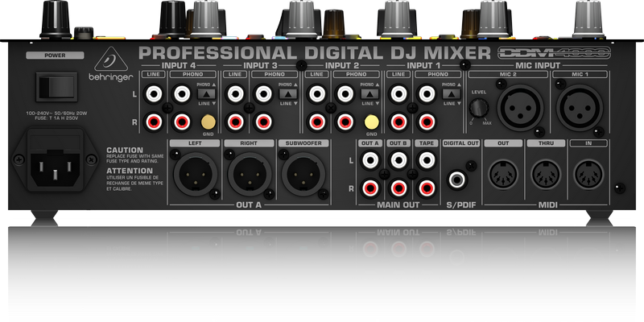Click TAPE white L jack
644x322 pixels.
[x=427, y=160]
